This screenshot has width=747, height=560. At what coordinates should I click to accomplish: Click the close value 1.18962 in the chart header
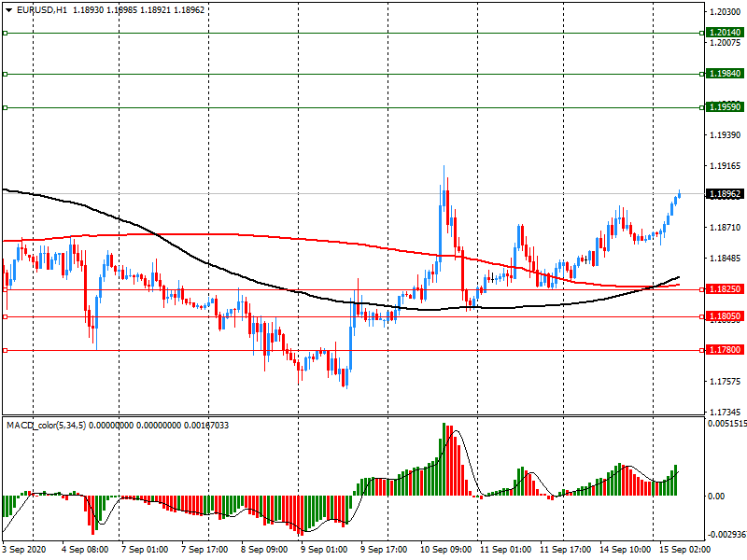[x=190, y=9]
